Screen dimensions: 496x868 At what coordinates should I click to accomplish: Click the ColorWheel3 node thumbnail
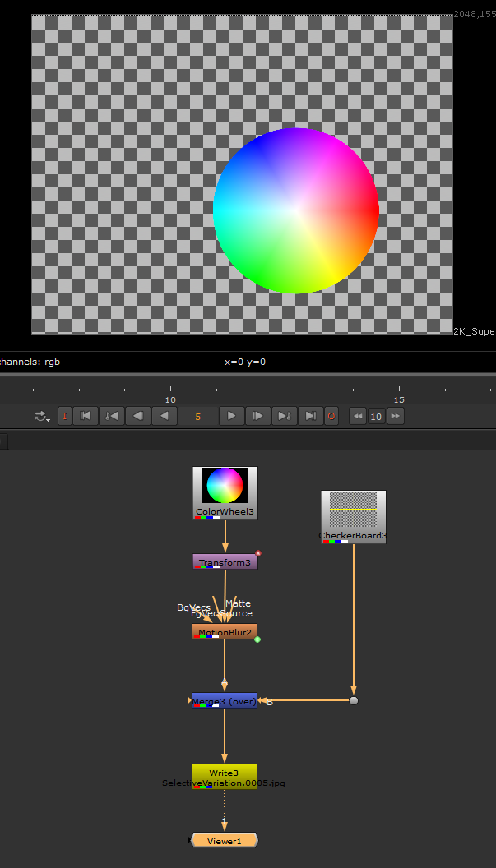tap(225, 487)
